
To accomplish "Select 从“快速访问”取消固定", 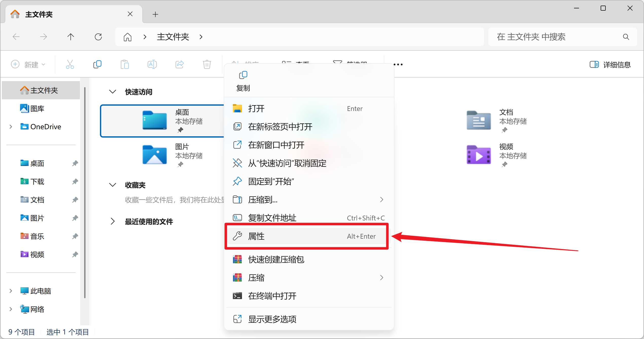I will click(309, 163).
